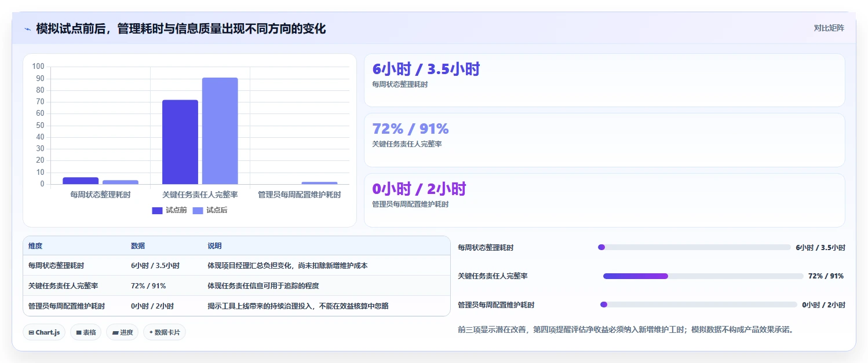Toggle the 试点后 legend swatch
868x363 pixels.
tap(198, 211)
